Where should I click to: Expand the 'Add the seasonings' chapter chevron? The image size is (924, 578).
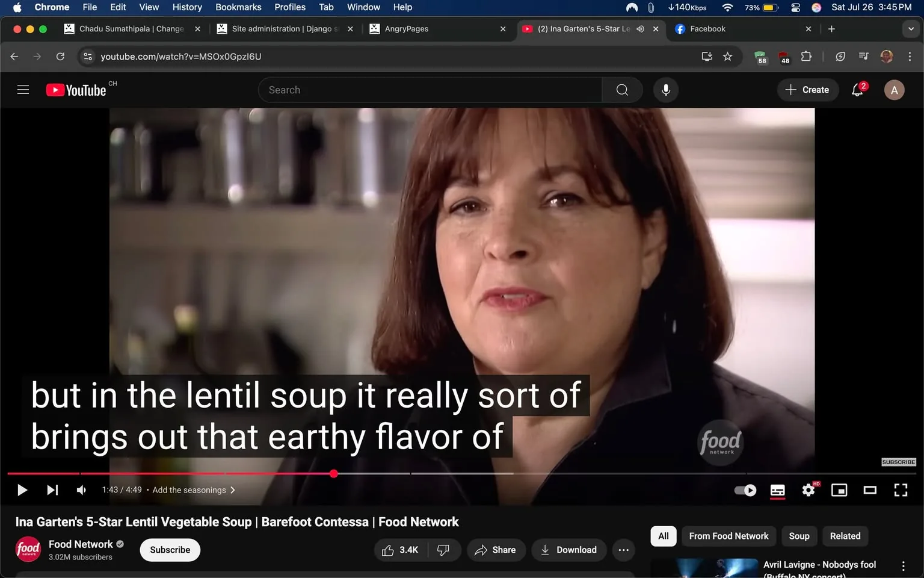coord(232,490)
